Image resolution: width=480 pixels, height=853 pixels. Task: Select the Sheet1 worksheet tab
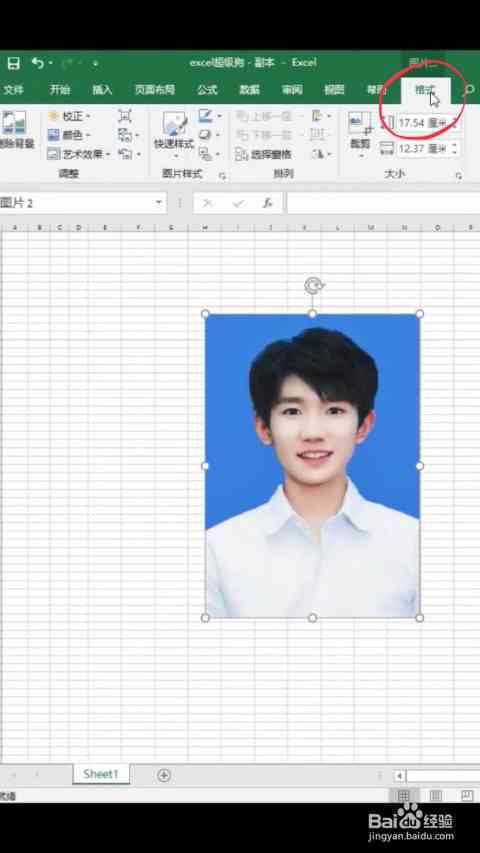(x=101, y=774)
